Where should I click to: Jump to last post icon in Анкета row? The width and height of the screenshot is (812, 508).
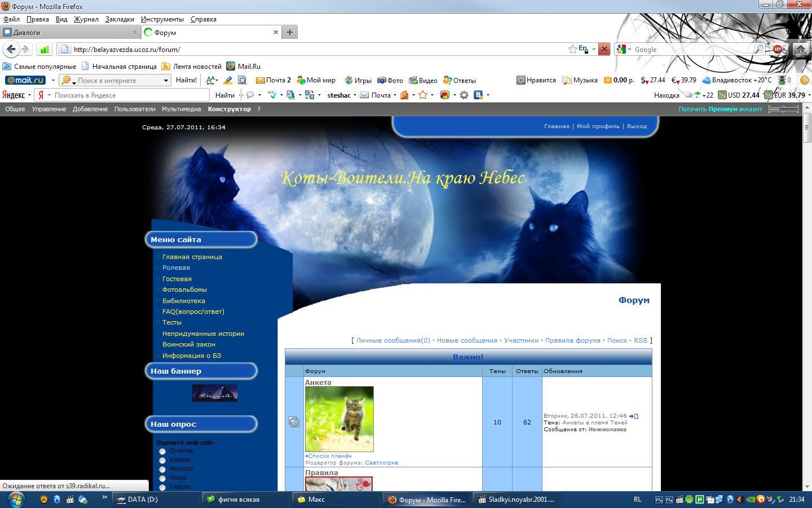[x=634, y=416]
